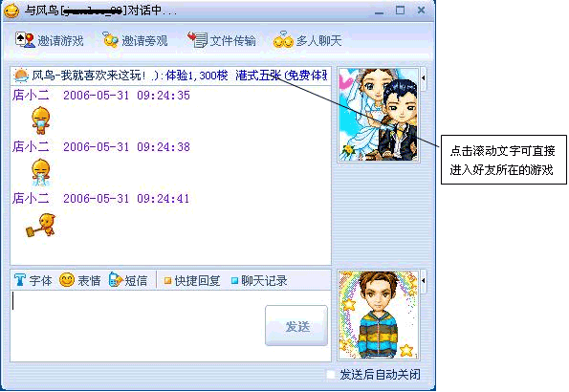Click the 体验1,300桜 scrolling text

tap(196, 76)
